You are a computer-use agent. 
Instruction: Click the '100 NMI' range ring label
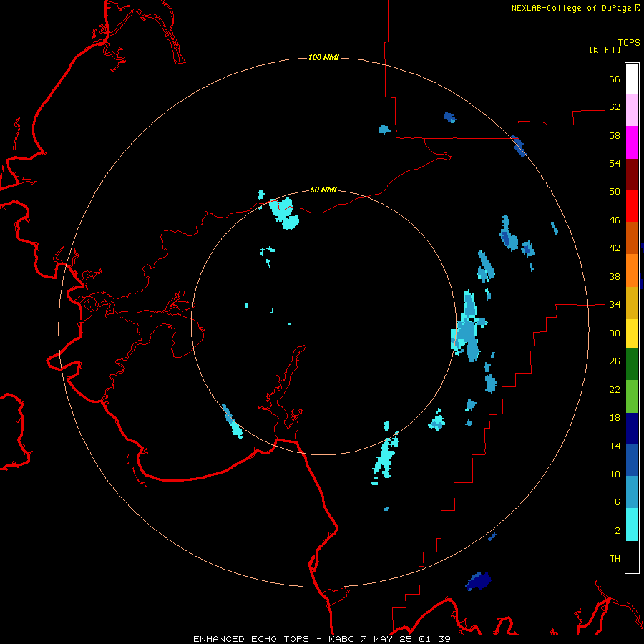323,57
